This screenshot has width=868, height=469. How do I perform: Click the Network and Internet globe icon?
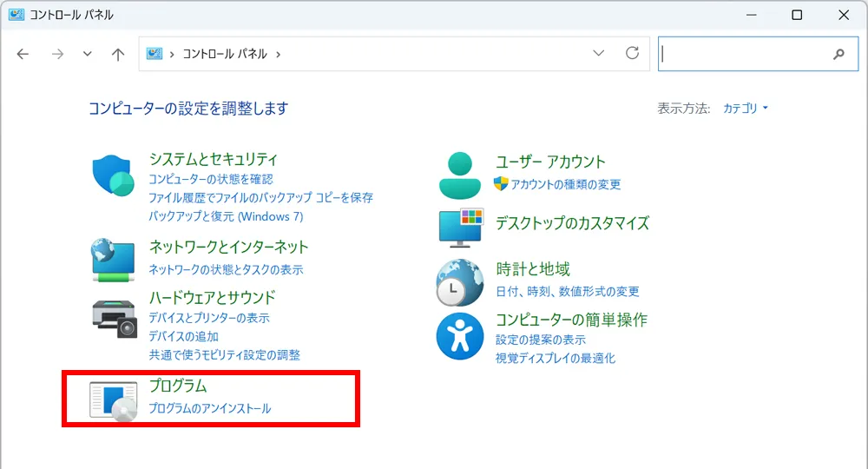coord(114,259)
